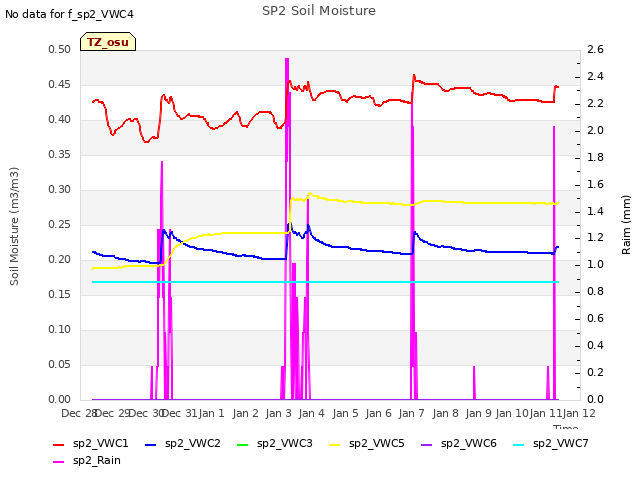Click the Jan 7 x-axis tick label
The image size is (640, 480).
[x=411, y=413]
